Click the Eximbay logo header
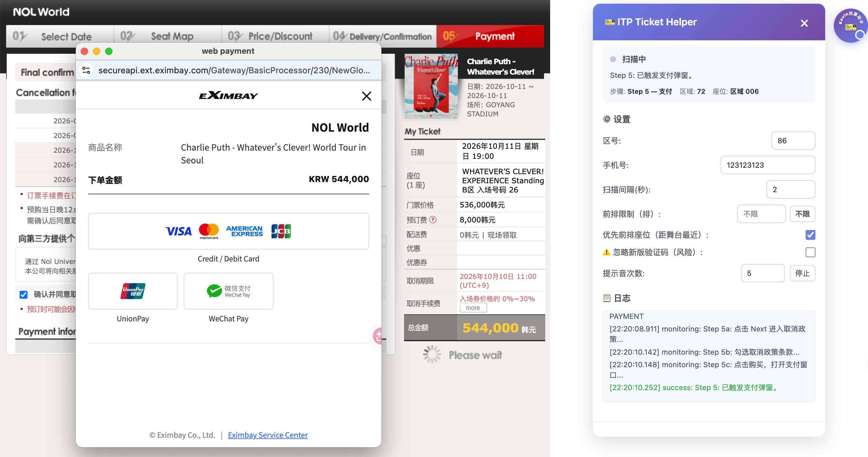This screenshot has width=868, height=457. 228,96
